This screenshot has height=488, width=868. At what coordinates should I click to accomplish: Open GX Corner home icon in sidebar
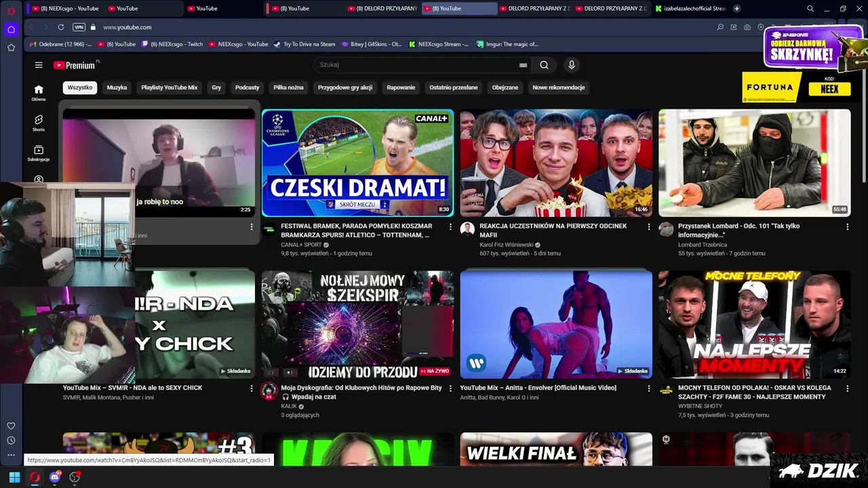point(11,29)
